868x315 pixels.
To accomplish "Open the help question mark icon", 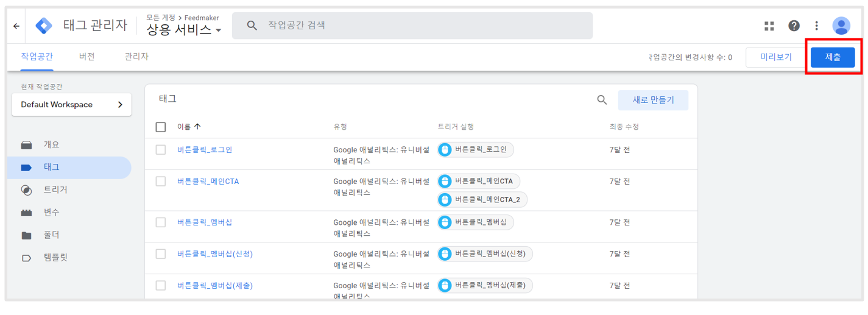I will pos(794,26).
